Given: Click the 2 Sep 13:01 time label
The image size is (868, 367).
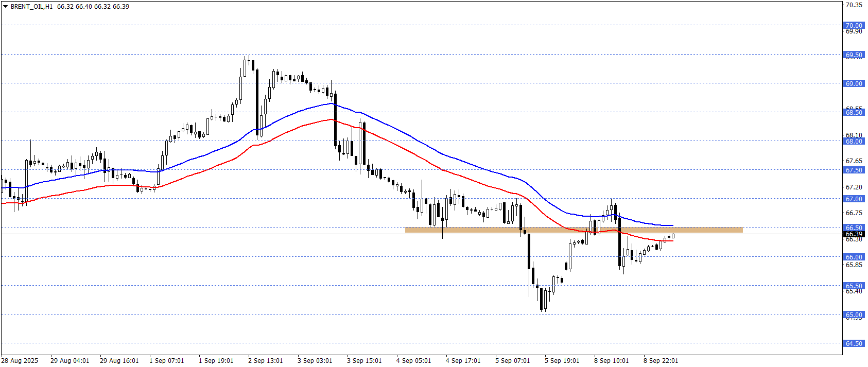Looking at the screenshot, I should click(265, 361).
